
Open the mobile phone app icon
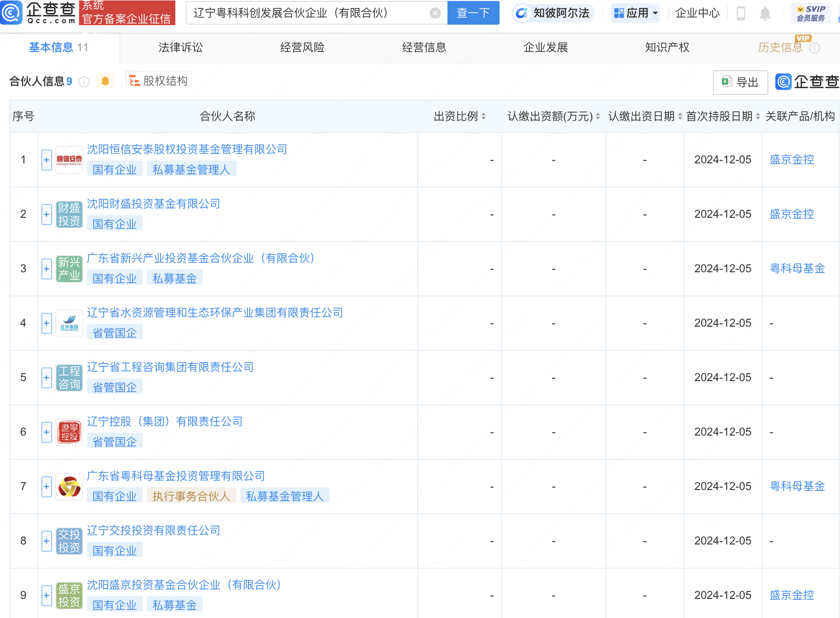pyautogui.click(x=741, y=13)
